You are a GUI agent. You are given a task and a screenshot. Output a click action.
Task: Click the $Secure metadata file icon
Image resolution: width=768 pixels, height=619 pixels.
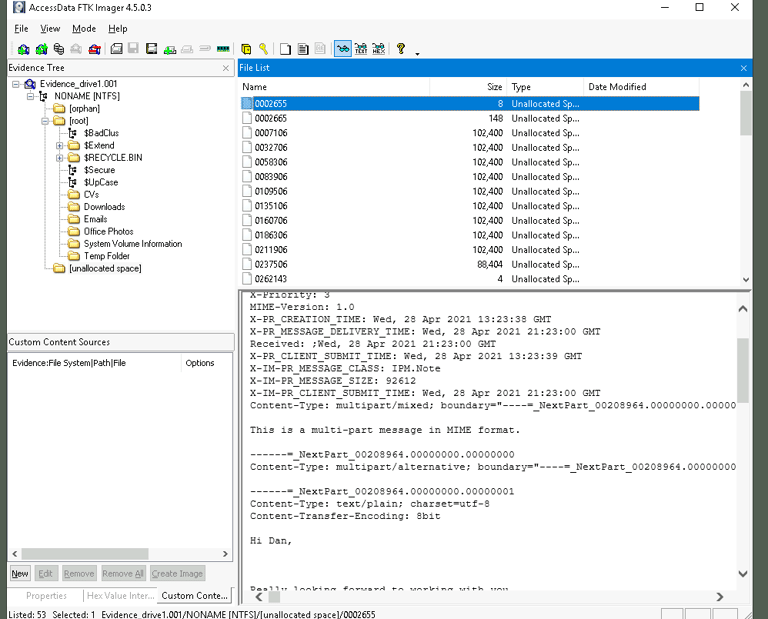coord(72,170)
